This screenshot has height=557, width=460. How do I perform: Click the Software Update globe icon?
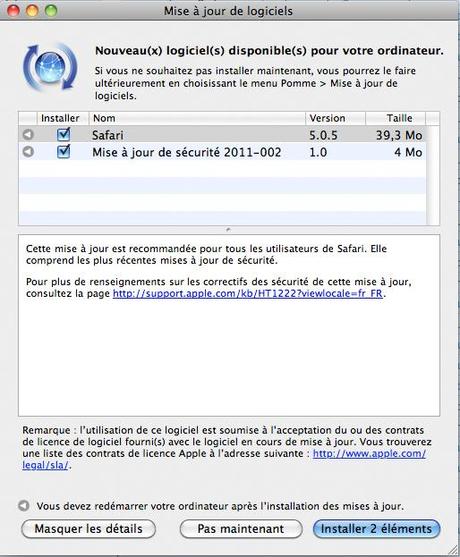[x=50, y=66]
